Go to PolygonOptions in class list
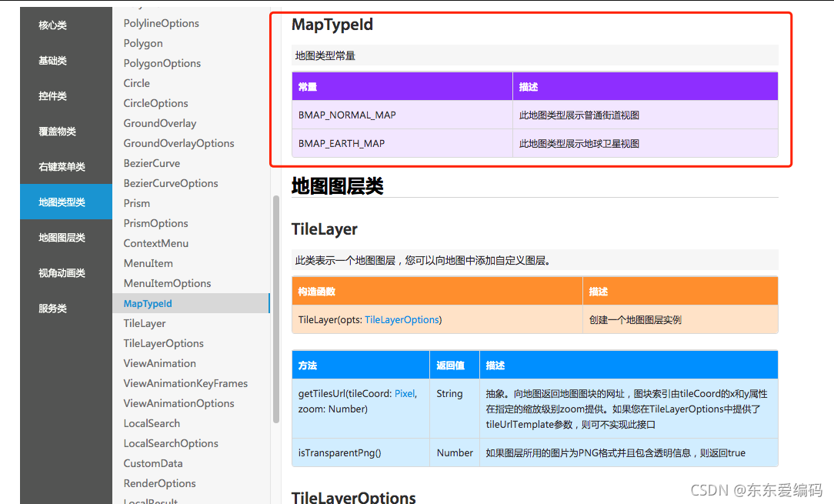This screenshot has height=504, width=834. [x=162, y=63]
